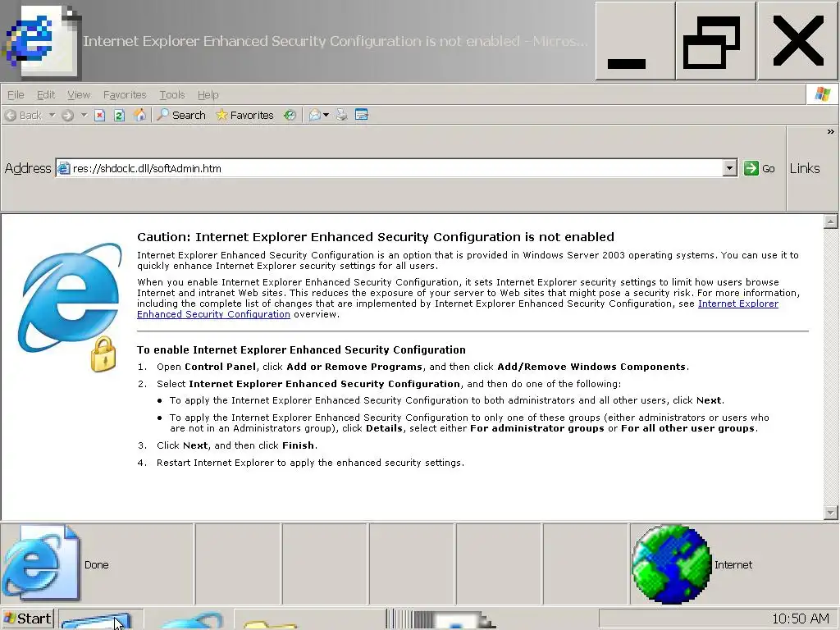Click the Mail envelope icon
840x630 pixels.
pyautogui.click(x=315, y=115)
